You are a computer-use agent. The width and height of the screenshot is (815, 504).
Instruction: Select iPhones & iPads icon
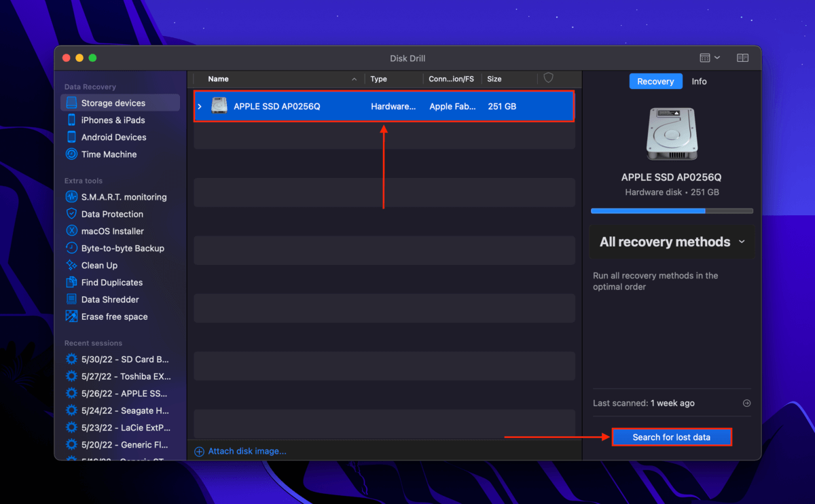(x=71, y=120)
